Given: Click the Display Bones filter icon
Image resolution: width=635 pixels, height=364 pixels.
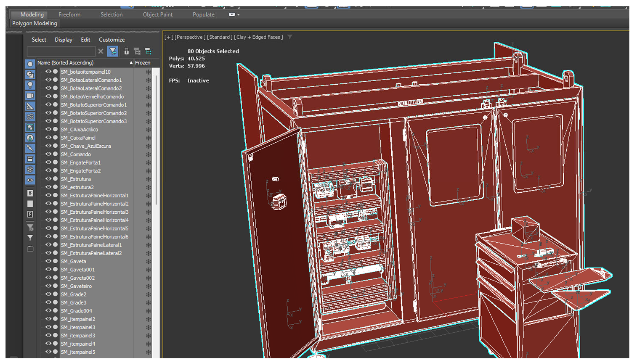Looking at the screenshot, I should pyautogui.click(x=30, y=148).
